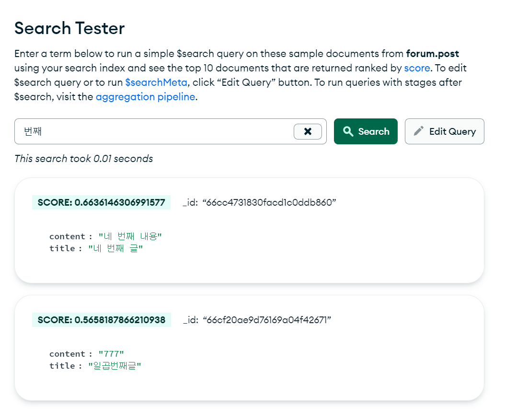The image size is (505, 420).
Task: Click the "content" field key in first result
Action: click(67, 236)
